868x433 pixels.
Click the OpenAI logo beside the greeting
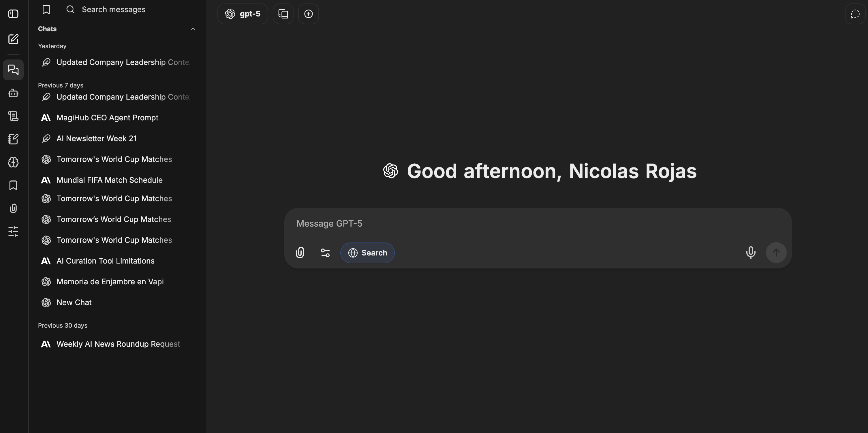coord(390,171)
